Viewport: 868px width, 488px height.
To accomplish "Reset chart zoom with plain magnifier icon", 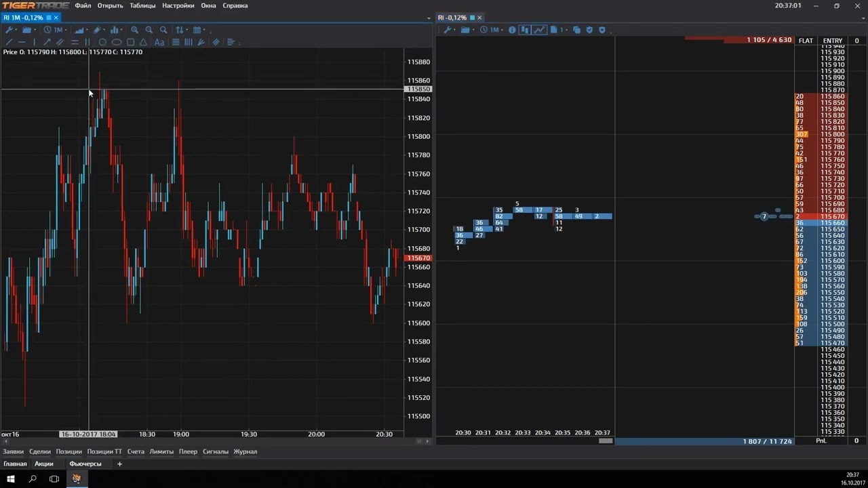I will (163, 30).
